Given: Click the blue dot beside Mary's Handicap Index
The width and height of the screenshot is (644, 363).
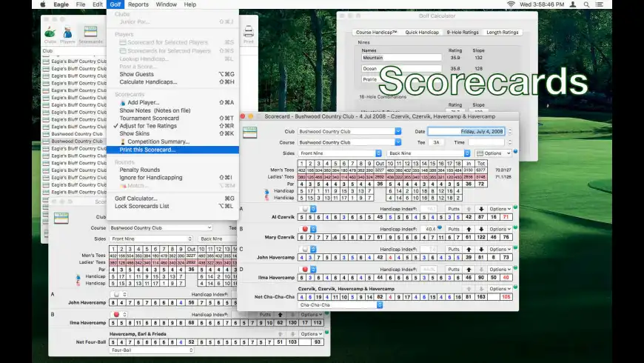Looking at the screenshot, I should click(x=440, y=227).
